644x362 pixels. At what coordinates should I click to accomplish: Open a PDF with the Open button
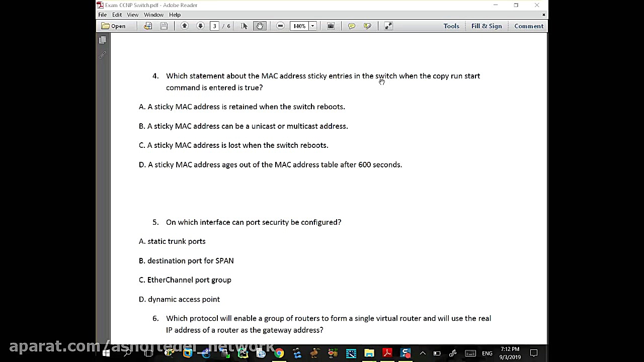tap(114, 26)
